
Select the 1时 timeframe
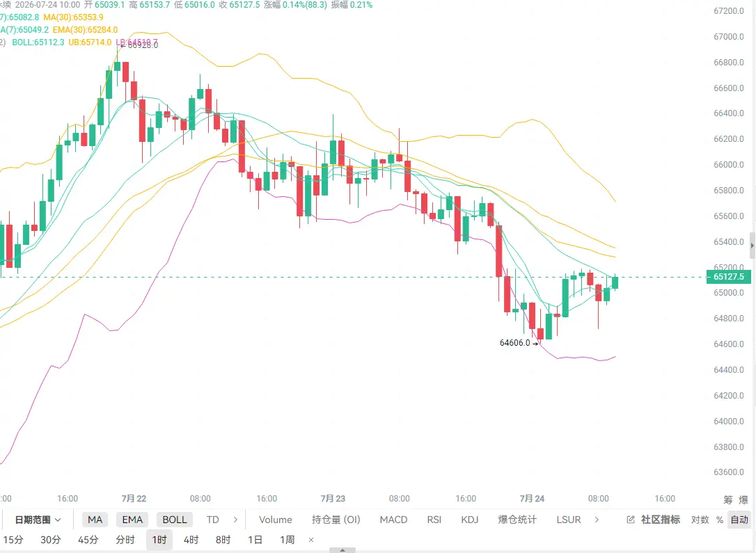click(159, 540)
